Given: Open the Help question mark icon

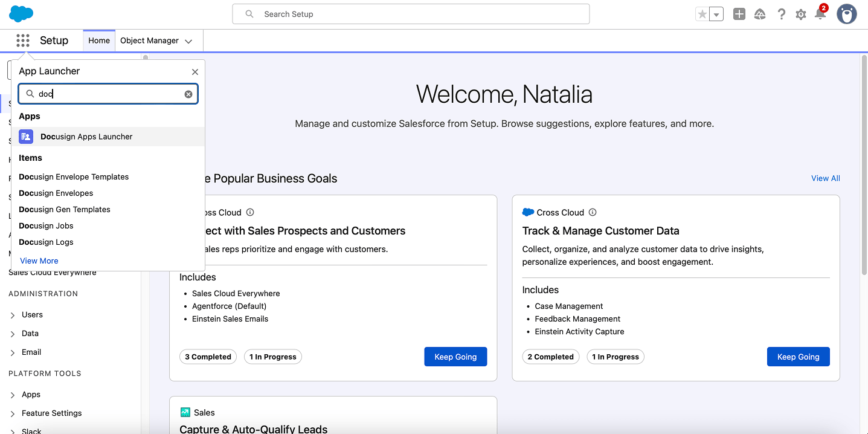Looking at the screenshot, I should [781, 14].
